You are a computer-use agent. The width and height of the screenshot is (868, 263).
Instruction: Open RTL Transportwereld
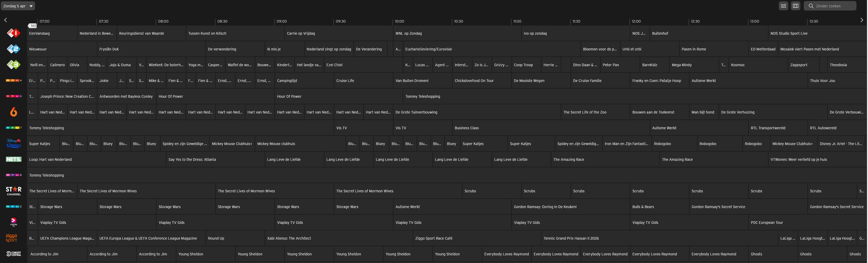click(x=778, y=128)
